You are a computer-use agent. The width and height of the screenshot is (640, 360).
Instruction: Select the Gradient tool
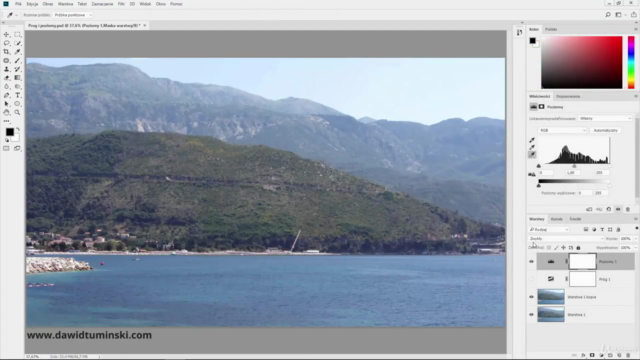18,78
